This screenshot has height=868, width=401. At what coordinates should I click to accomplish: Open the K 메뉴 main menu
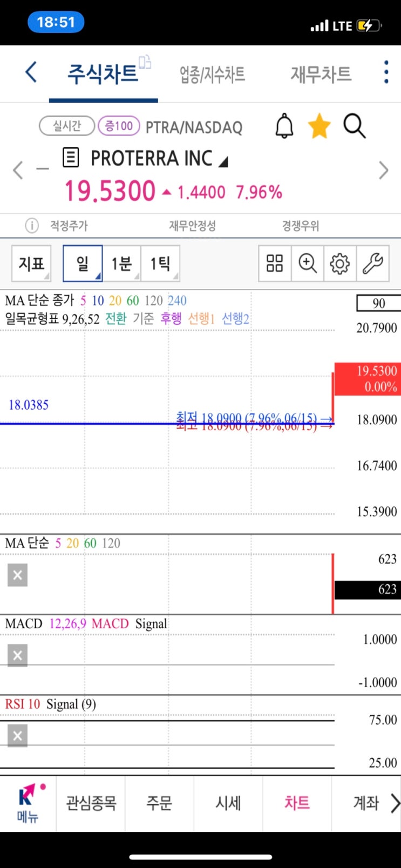(28, 803)
